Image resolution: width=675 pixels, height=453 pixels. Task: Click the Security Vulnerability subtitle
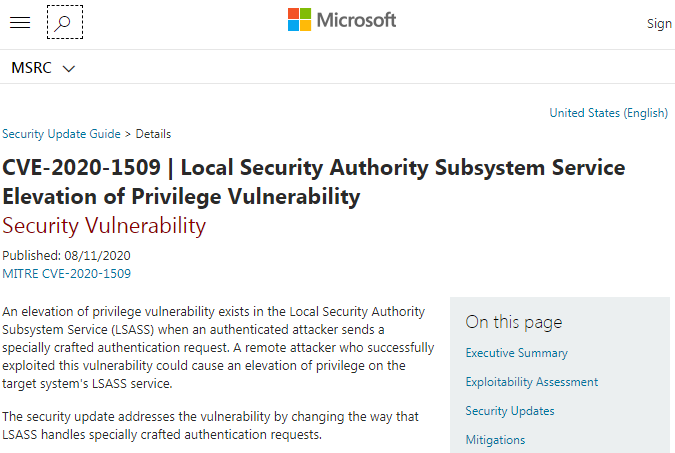[x=104, y=225]
